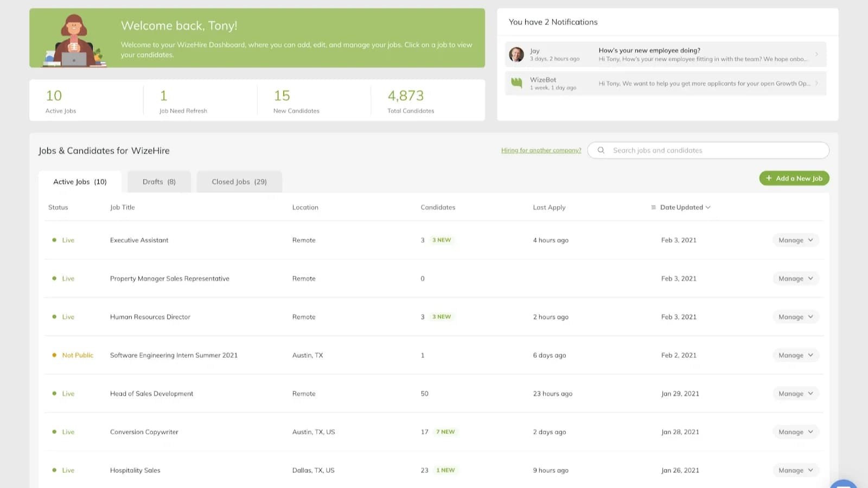Open the chat bubble widget
Image resolution: width=868 pixels, height=488 pixels.
click(x=844, y=484)
